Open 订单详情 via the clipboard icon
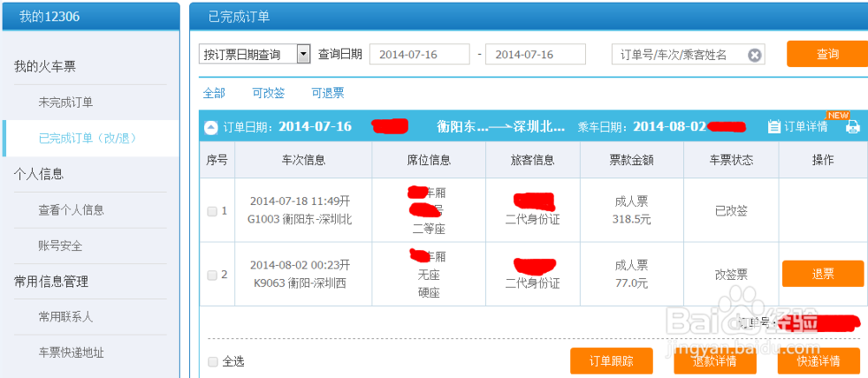The width and height of the screenshot is (868, 378). 774,127
